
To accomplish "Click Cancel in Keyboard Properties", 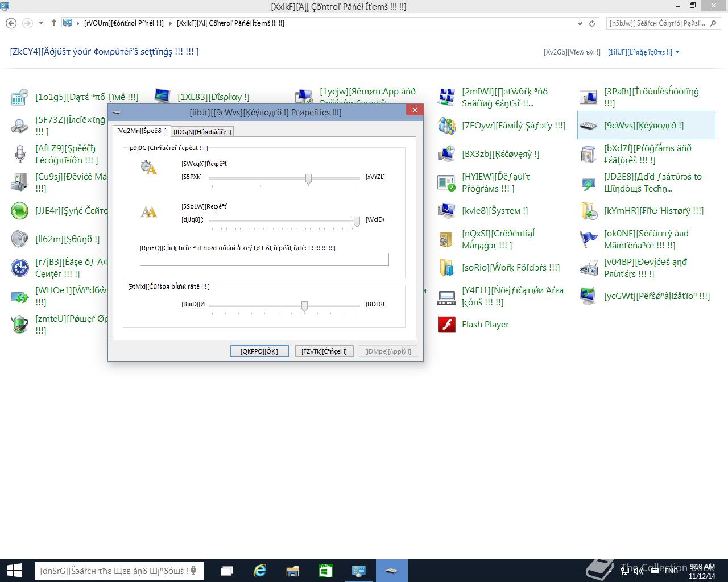I will [324, 351].
